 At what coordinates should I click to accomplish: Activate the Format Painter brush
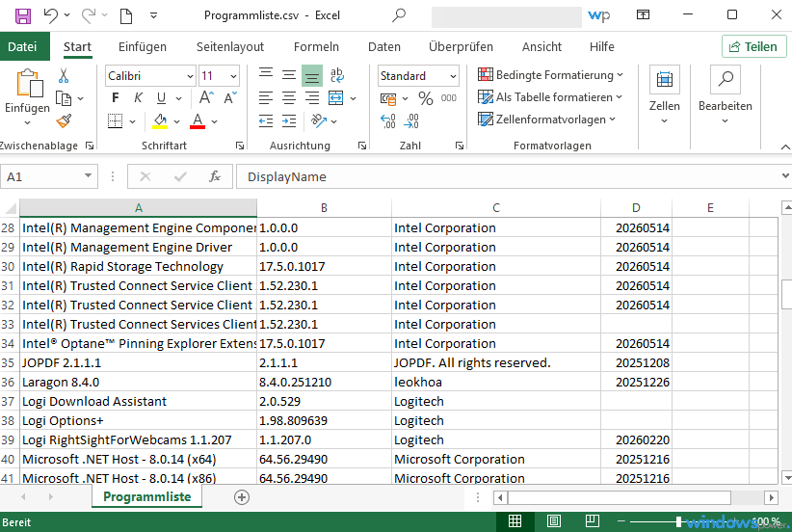(x=64, y=120)
